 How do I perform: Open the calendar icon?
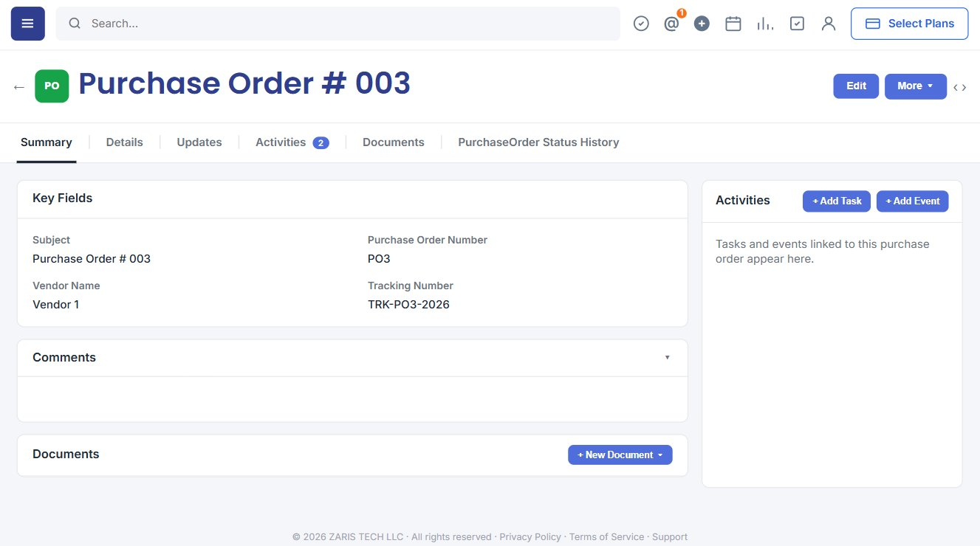733,24
